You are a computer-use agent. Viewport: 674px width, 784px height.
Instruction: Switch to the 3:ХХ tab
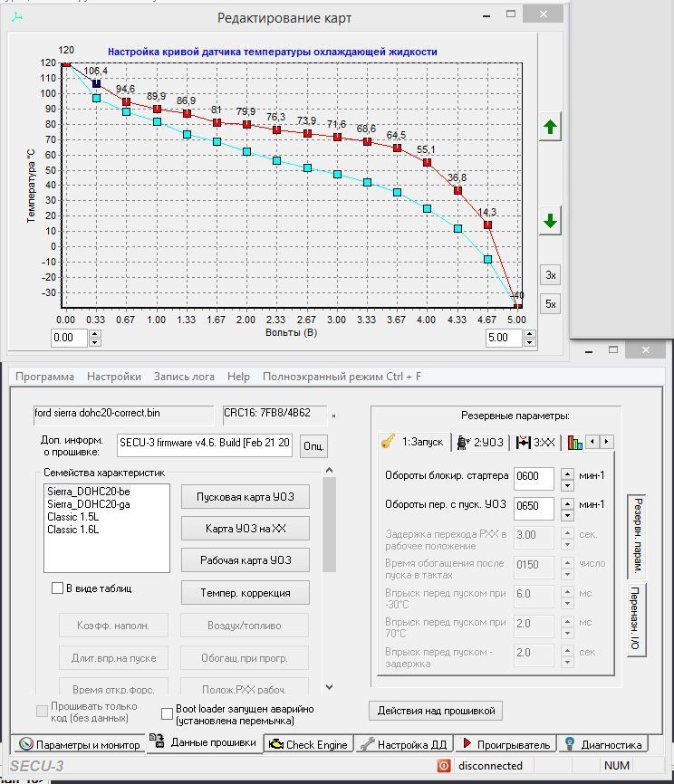point(536,443)
